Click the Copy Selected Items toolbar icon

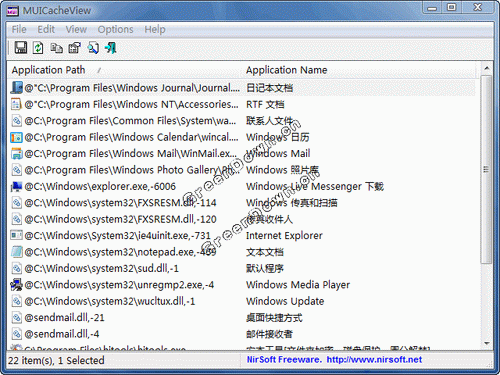coord(56,48)
